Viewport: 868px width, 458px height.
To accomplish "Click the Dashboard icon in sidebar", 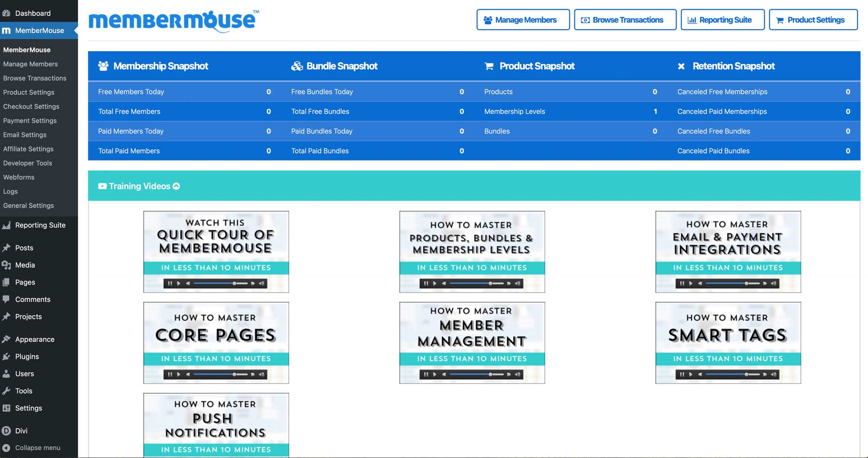I will 6,13.
